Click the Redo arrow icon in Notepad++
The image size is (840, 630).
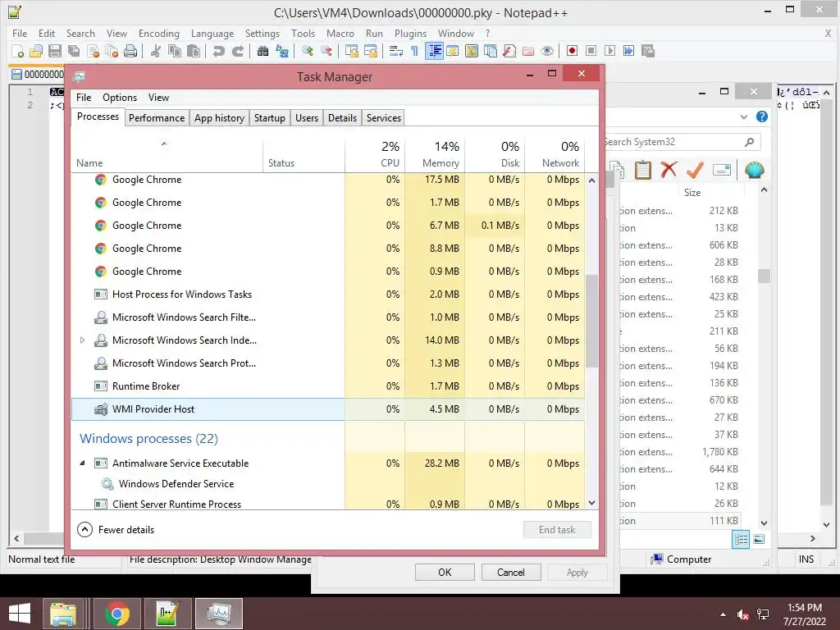tap(237, 51)
